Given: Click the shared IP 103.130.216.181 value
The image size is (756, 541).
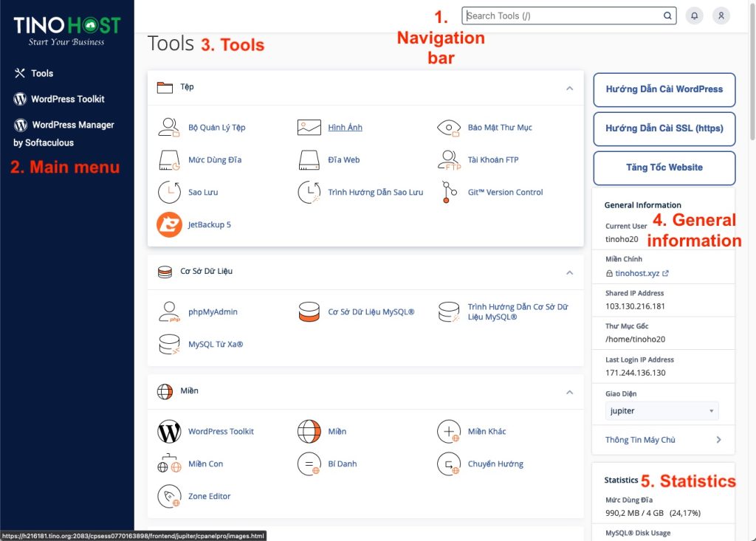Looking at the screenshot, I should pyautogui.click(x=635, y=306).
